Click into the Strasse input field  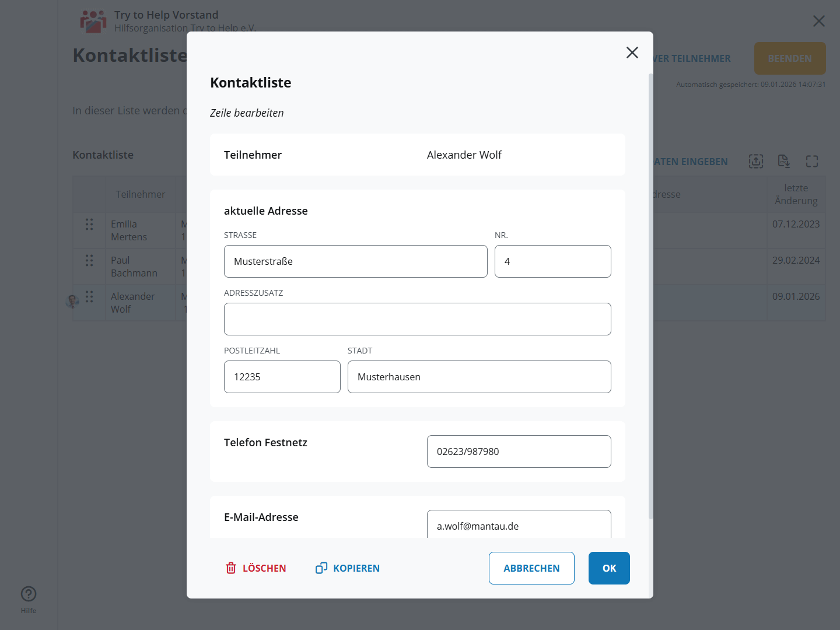(x=355, y=261)
